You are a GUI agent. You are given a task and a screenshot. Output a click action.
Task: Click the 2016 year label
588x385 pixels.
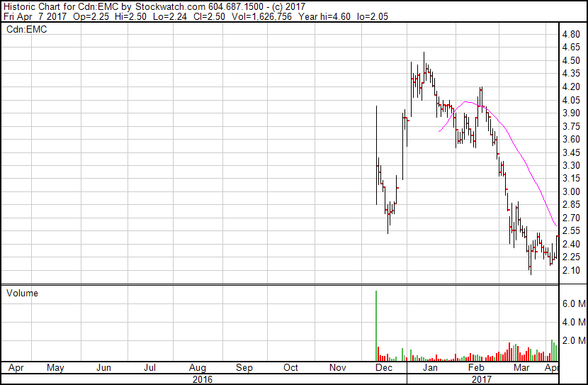203,379
